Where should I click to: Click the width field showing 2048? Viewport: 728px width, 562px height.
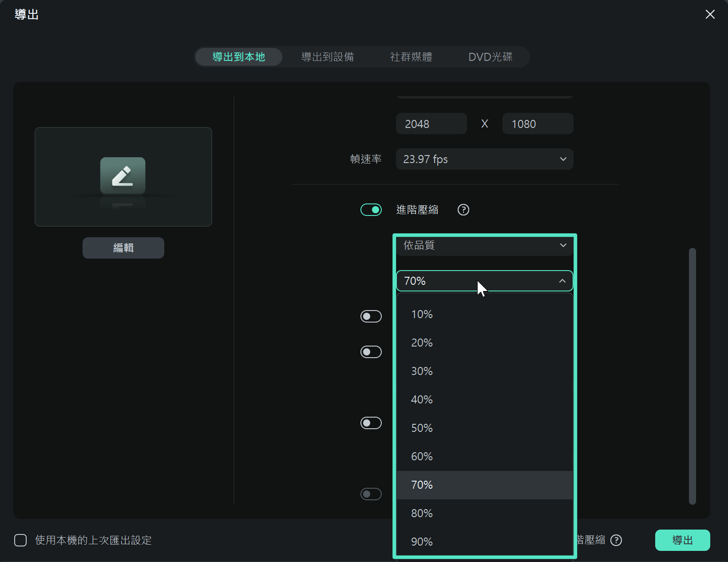click(431, 124)
